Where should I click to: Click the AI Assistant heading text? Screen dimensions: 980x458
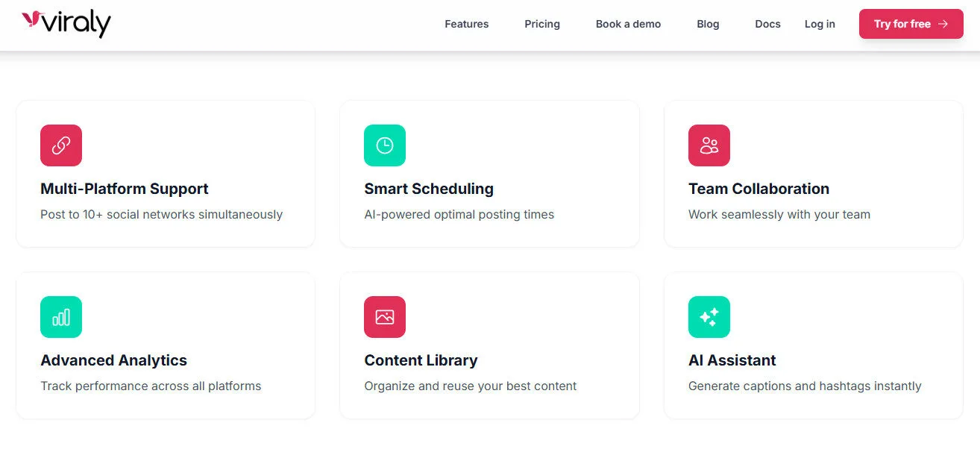(732, 360)
